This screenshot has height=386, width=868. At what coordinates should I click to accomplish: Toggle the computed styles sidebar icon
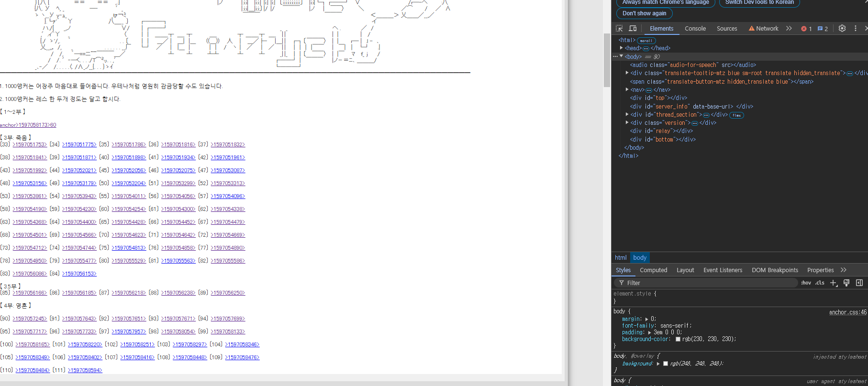859,283
